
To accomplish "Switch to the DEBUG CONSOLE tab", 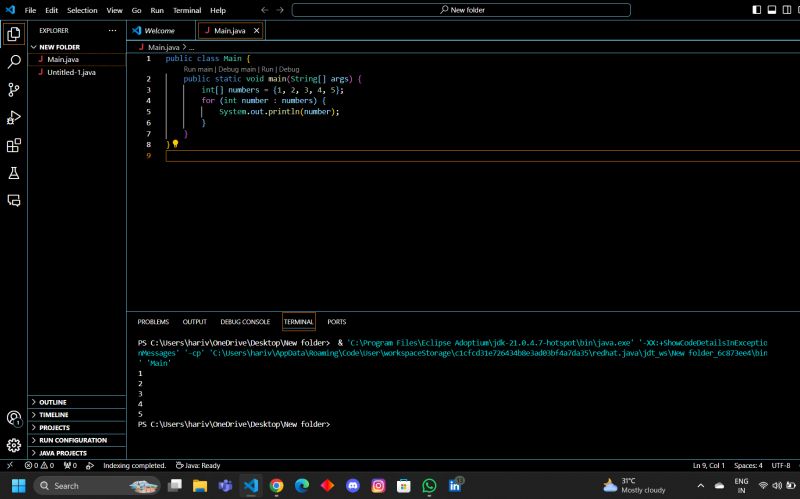I will pyautogui.click(x=245, y=322).
